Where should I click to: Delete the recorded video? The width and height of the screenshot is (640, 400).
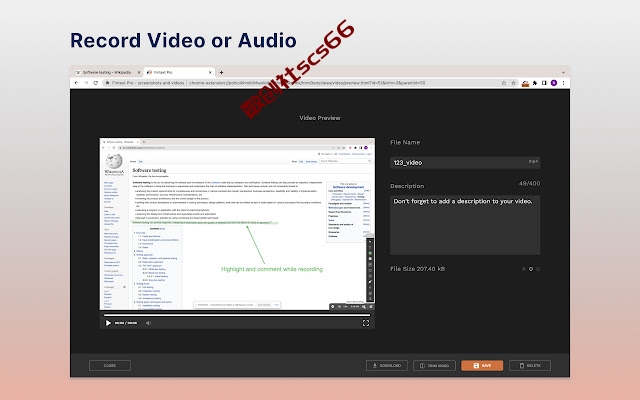[530, 365]
